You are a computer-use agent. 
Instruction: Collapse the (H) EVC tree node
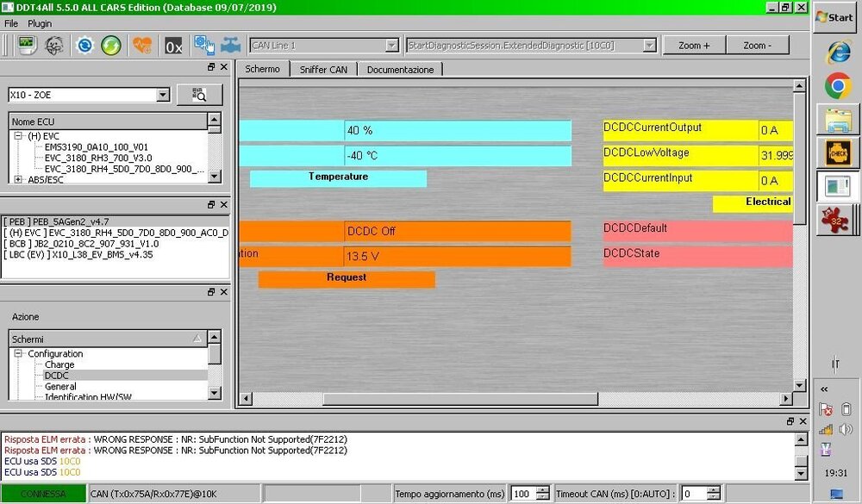point(19,136)
